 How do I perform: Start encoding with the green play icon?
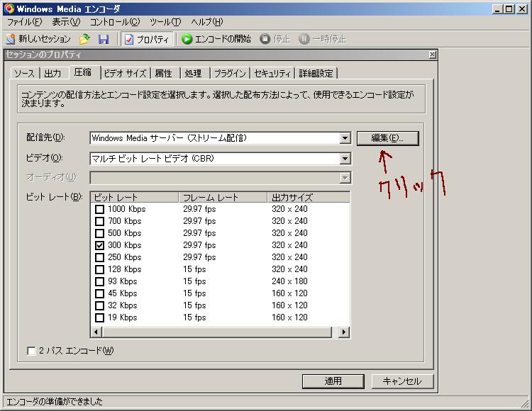click(187, 39)
